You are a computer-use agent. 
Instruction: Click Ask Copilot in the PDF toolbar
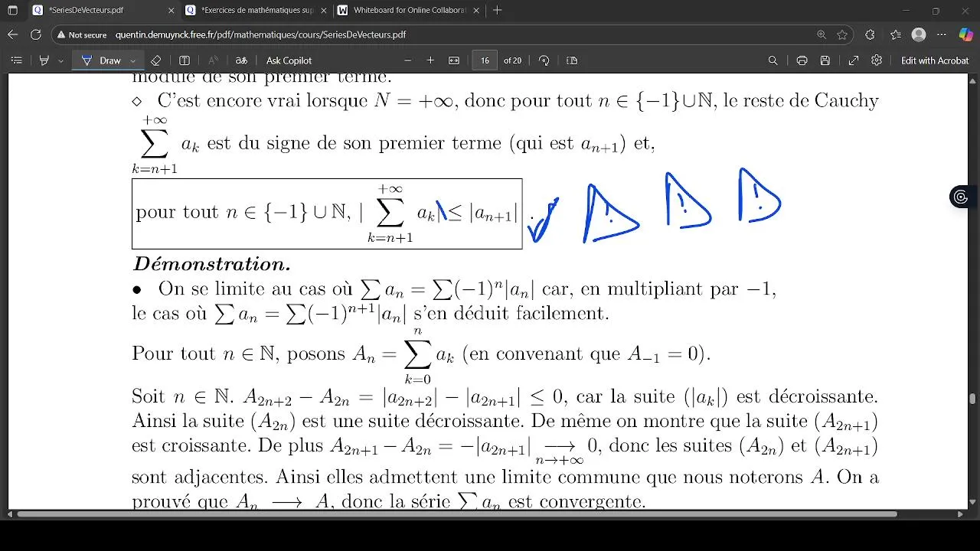[x=289, y=60]
